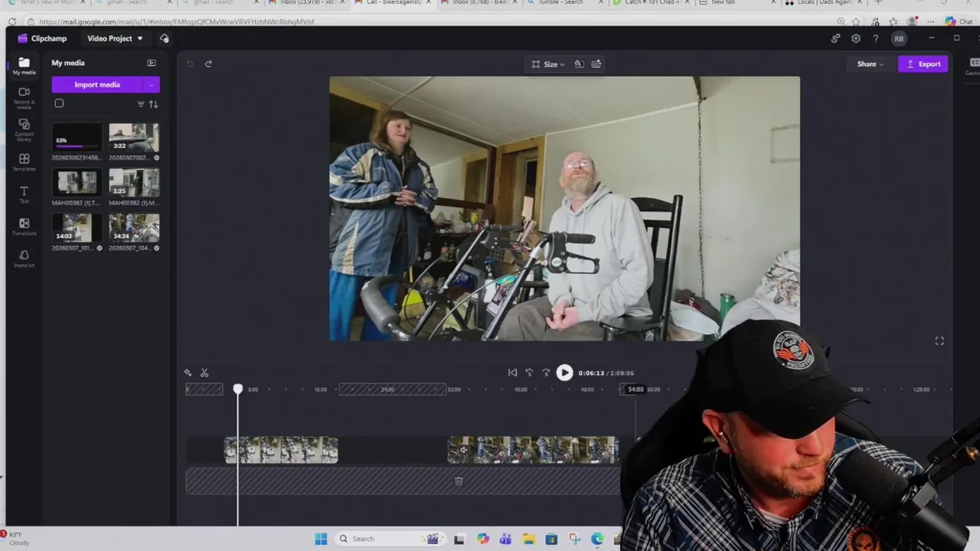Screen dimensions: 980x551
Task: Click the integrations icon left of settings
Action: tap(836, 38)
